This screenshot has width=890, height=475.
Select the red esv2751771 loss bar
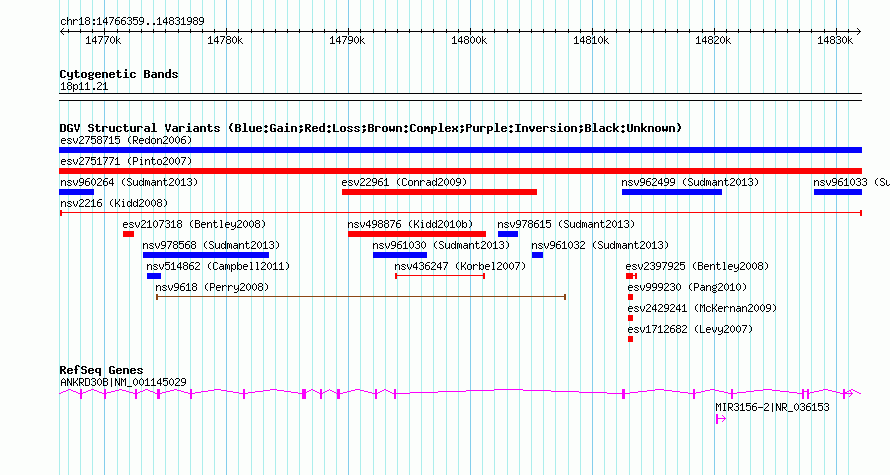tap(460, 171)
